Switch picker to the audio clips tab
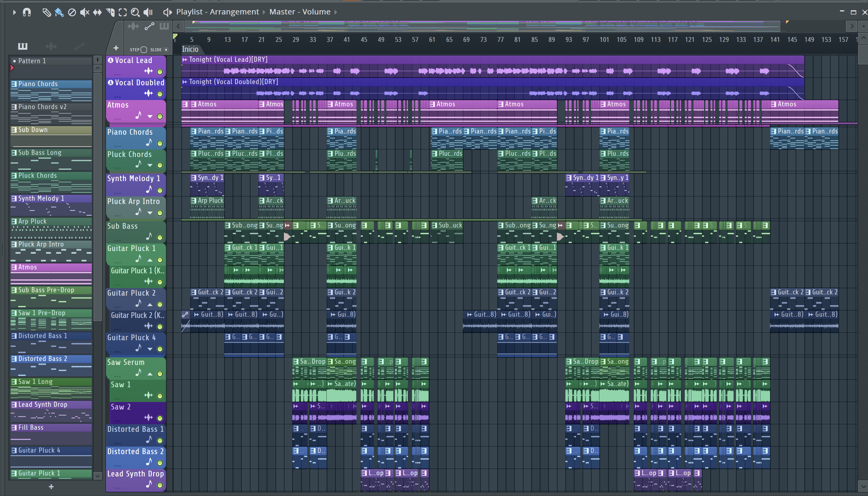This screenshot has height=496, width=868. tap(51, 46)
